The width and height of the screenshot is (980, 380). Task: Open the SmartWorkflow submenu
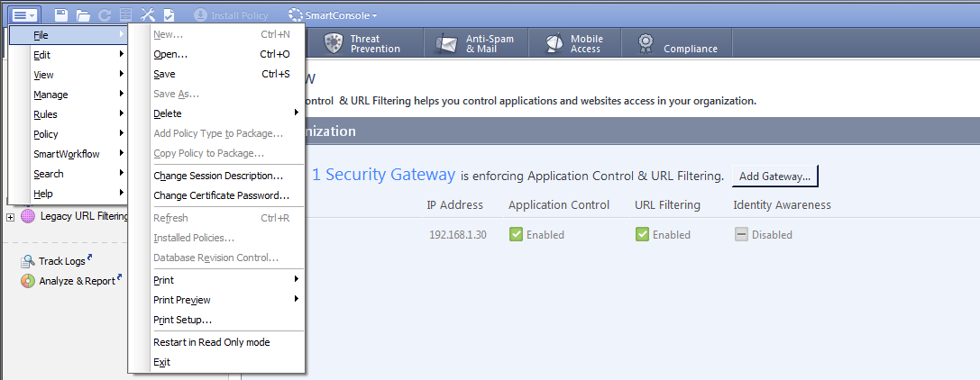click(x=69, y=153)
